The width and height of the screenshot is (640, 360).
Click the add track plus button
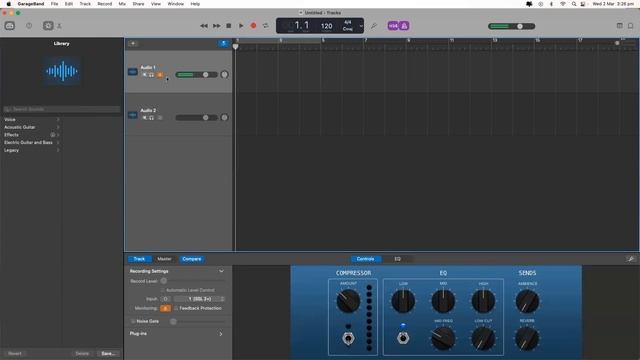133,43
